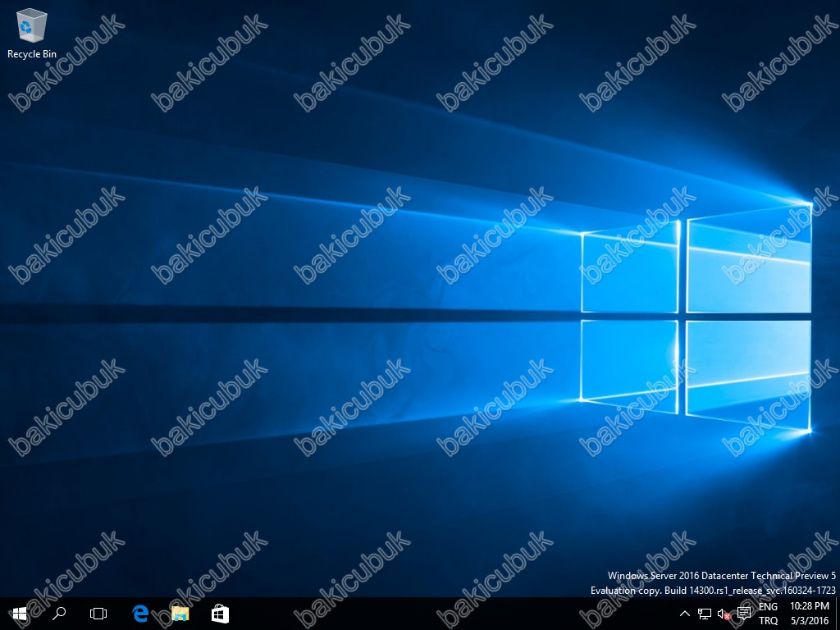Open Task View on the taskbar
Screen dimensions: 840x630
click(x=98, y=614)
